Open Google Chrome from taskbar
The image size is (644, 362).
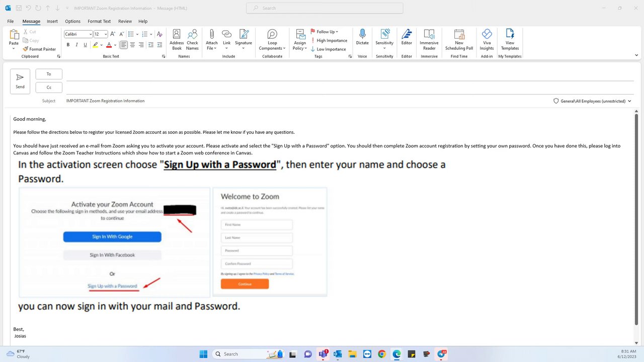coord(382,354)
